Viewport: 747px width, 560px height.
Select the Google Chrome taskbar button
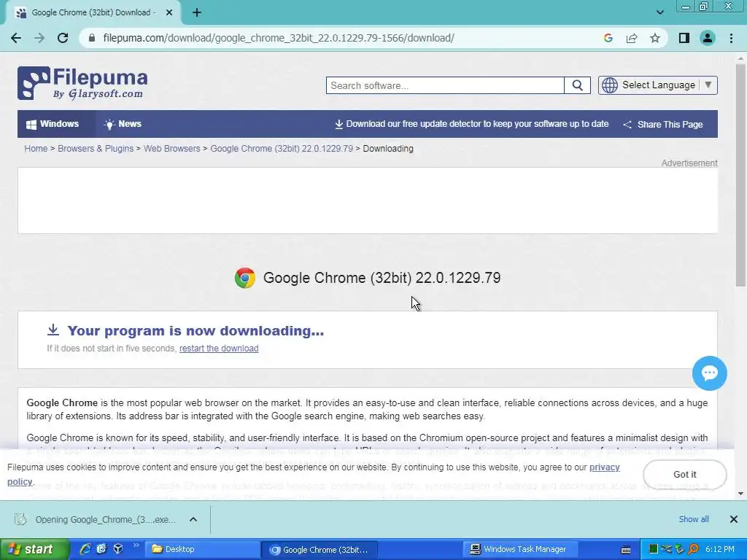[x=320, y=549]
